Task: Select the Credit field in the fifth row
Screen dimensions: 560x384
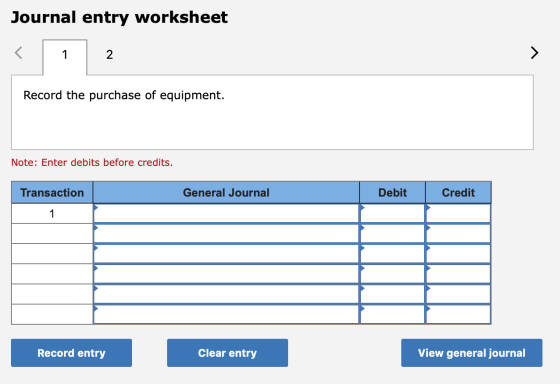Action: 458,294
